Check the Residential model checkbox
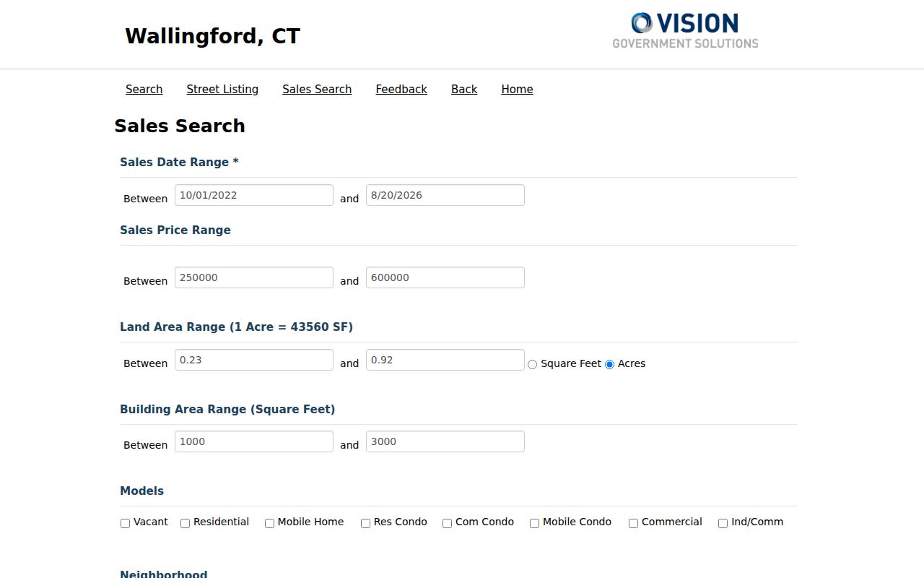This screenshot has width=924, height=578. coord(186,523)
